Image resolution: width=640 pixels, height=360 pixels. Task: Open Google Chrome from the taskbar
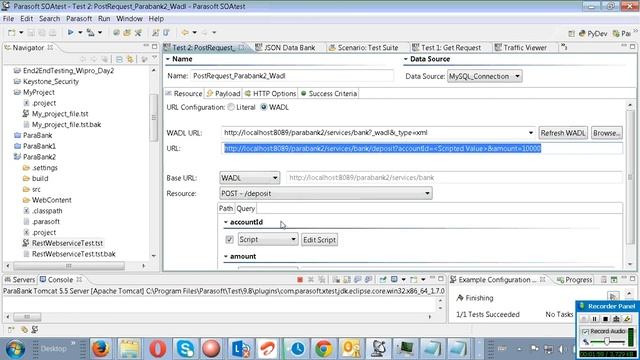[x=324, y=349]
